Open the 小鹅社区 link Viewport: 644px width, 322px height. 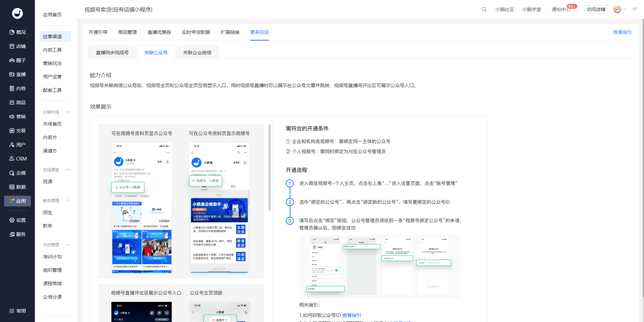505,9
